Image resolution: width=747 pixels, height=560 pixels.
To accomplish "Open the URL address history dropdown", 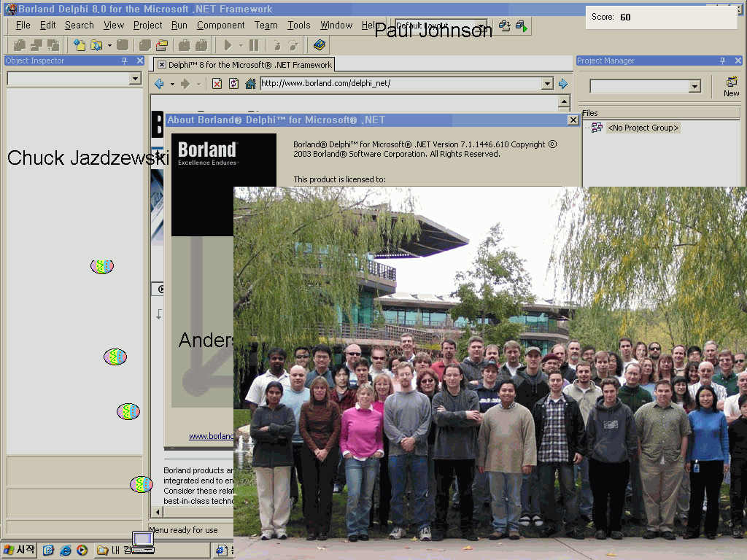I will tap(547, 84).
